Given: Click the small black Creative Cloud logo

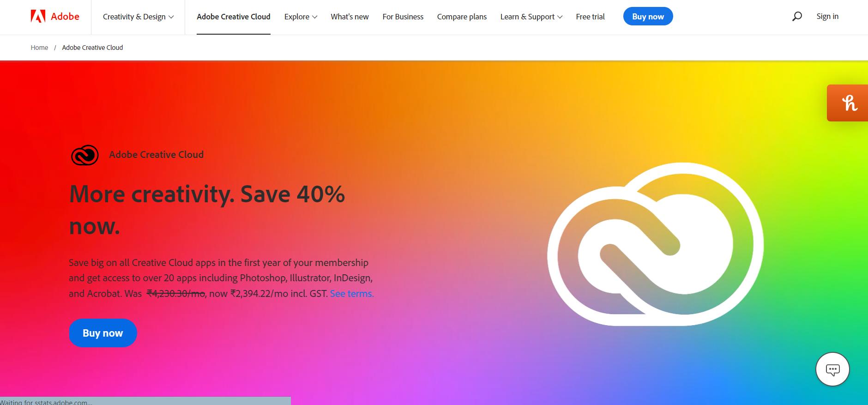Looking at the screenshot, I should (85, 155).
